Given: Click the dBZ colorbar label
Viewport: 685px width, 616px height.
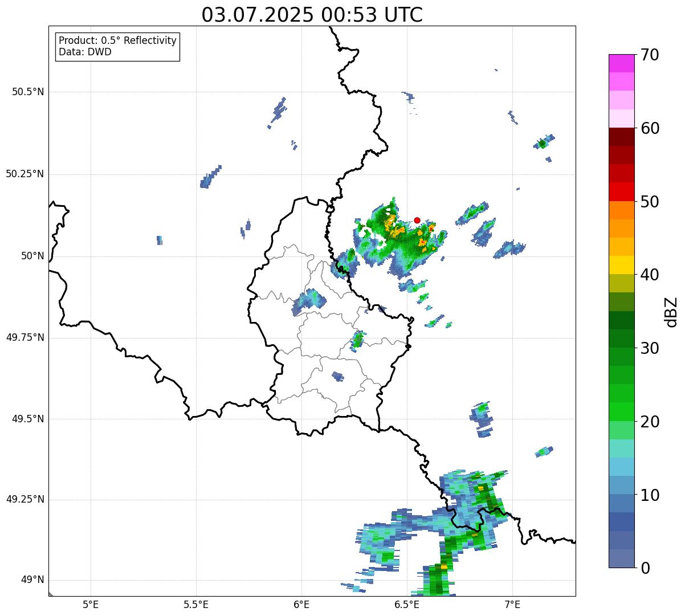Looking at the screenshot, I should [x=671, y=312].
